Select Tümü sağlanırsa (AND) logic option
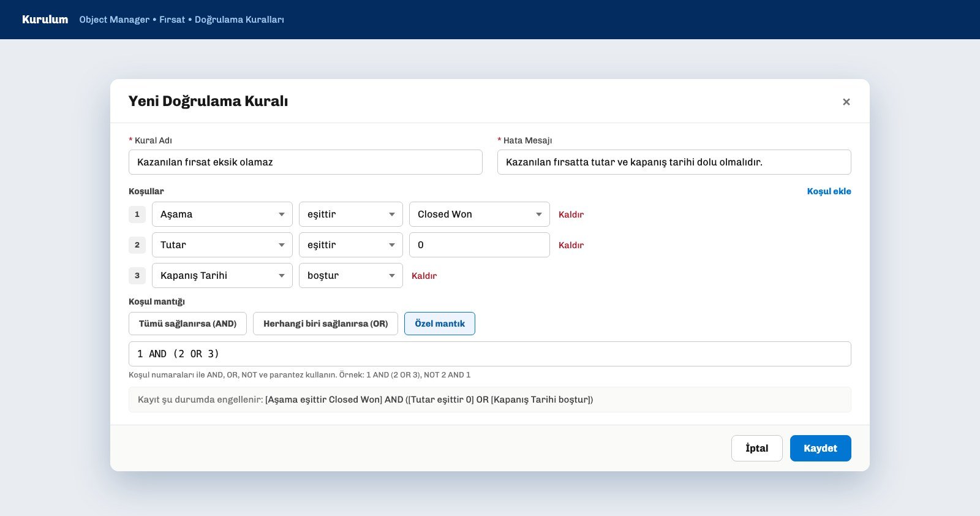 pyautogui.click(x=187, y=324)
